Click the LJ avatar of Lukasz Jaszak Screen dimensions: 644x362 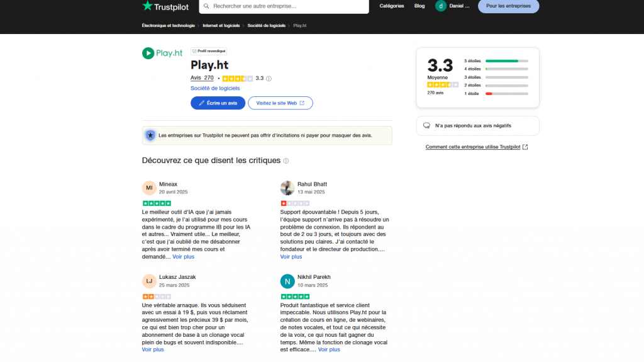pyautogui.click(x=149, y=281)
